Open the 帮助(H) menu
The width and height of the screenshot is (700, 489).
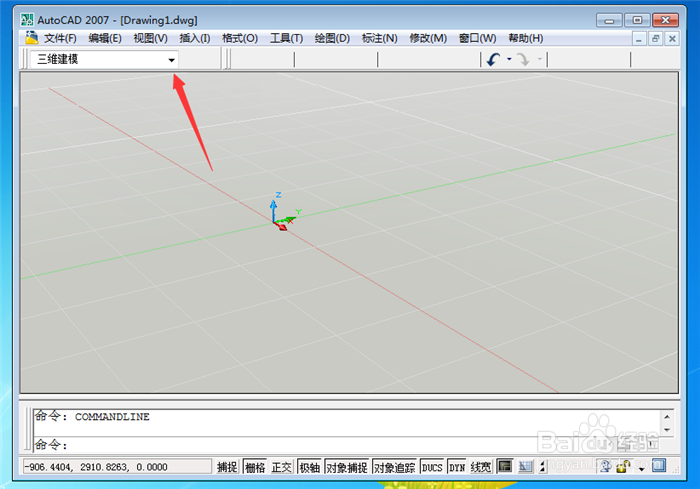coord(525,38)
